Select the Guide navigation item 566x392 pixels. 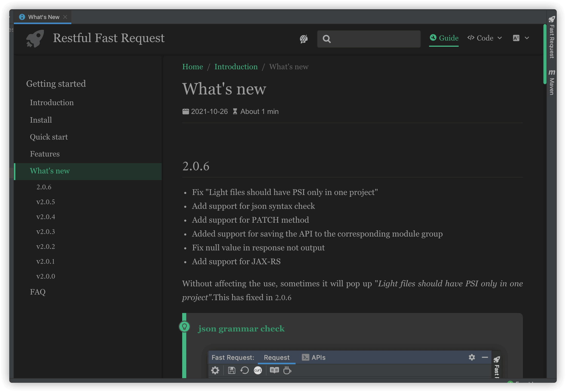point(444,38)
